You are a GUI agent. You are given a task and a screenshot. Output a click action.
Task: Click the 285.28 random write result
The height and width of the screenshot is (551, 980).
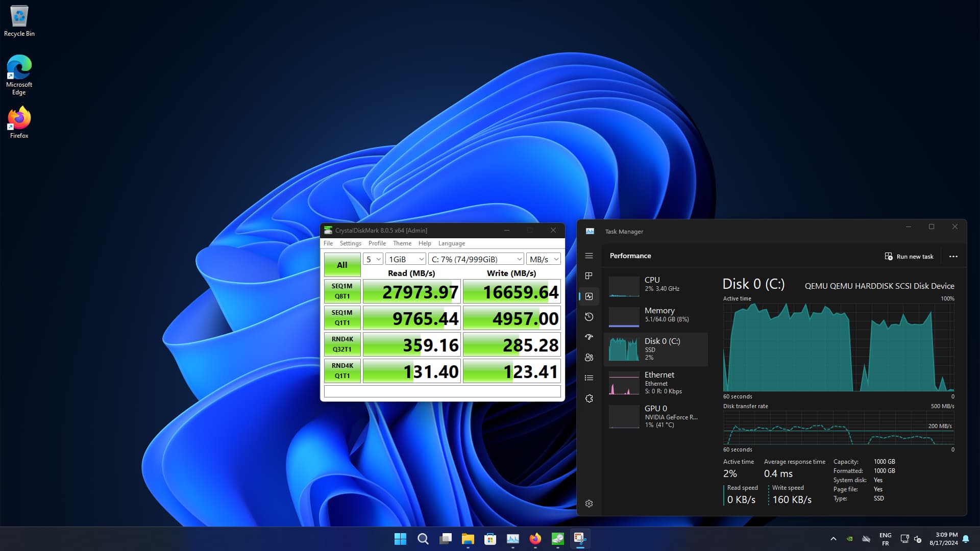[511, 344]
